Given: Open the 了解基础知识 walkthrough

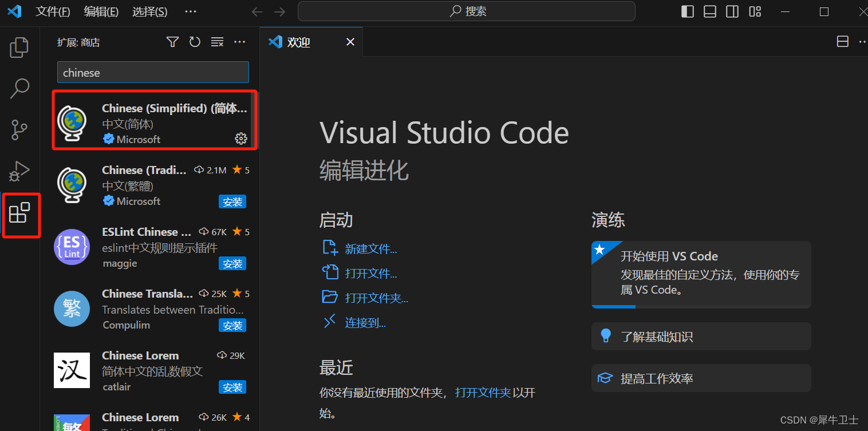Looking at the screenshot, I should (701, 337).
